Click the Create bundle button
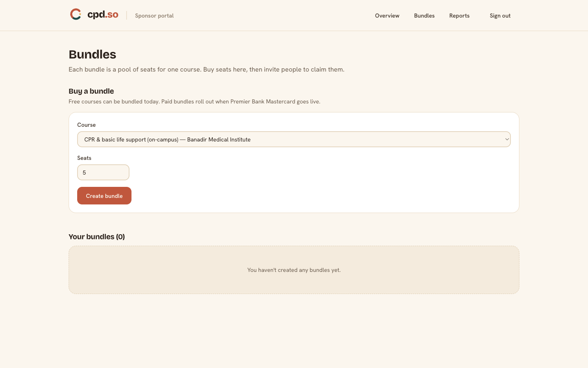This screenshot has height=368, width=588. tap(104, 196)
